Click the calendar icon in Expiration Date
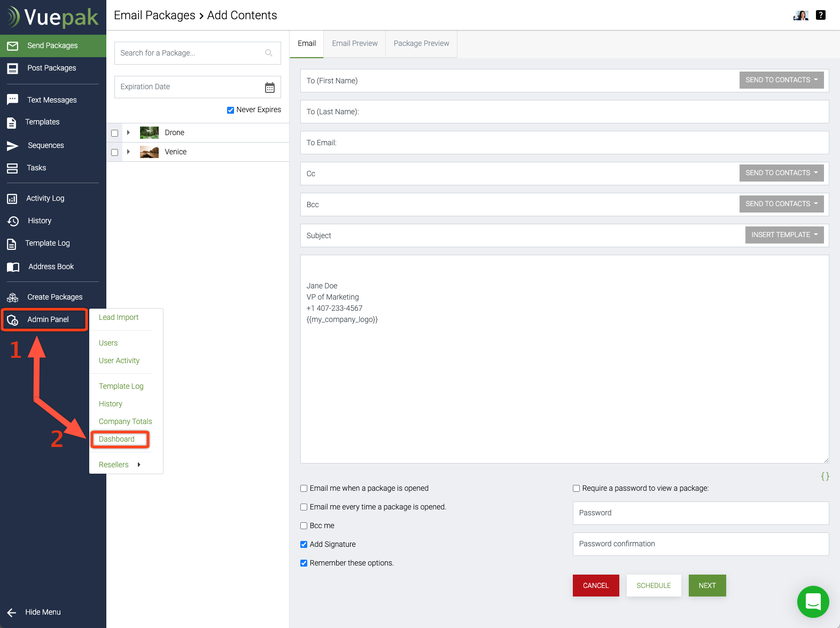 [x=270, y=88]
